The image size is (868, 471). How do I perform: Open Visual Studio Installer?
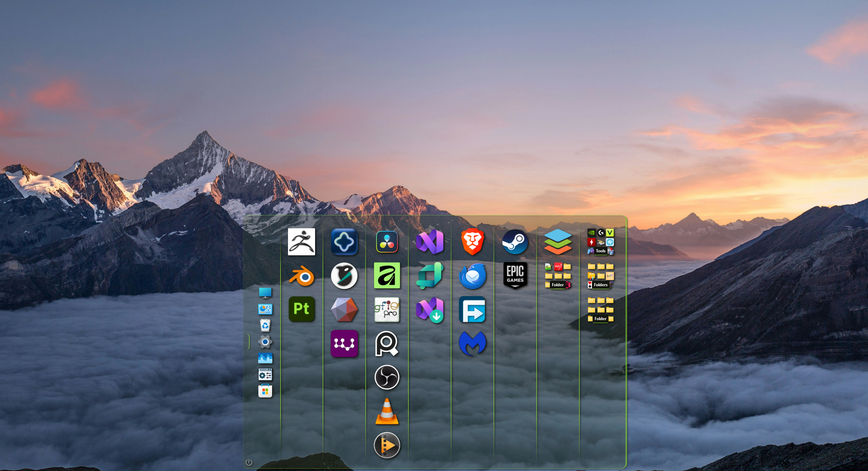430,310
